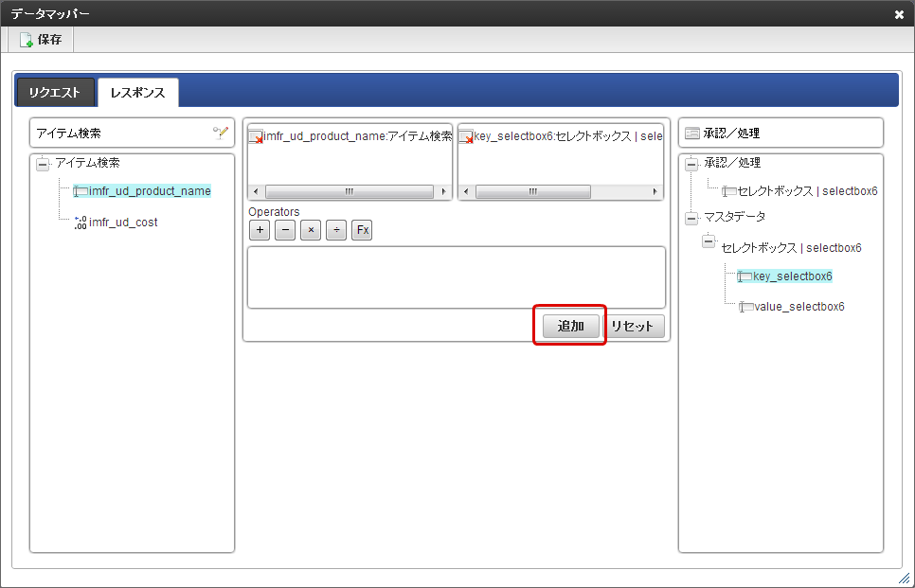This screenshot has height=588, width=915.
Task: Click inside the expression text area
Action: tap(457, 277)
